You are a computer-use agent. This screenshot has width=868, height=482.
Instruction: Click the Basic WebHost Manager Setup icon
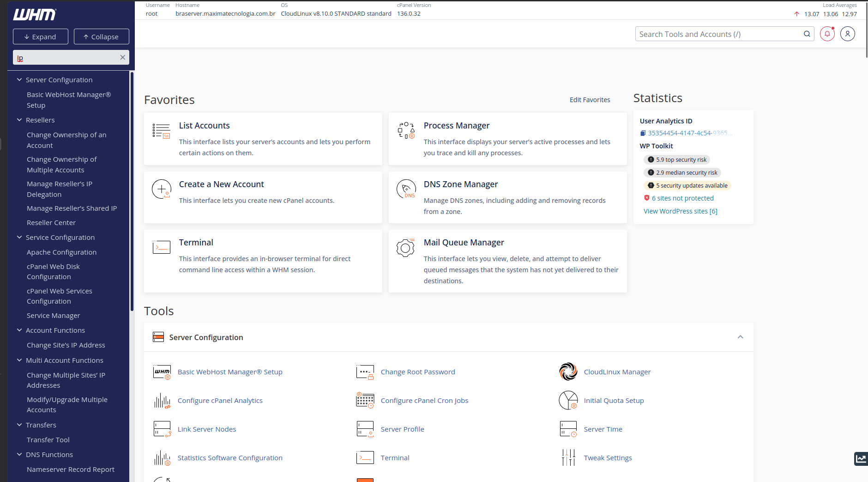[x=162, y=372]
